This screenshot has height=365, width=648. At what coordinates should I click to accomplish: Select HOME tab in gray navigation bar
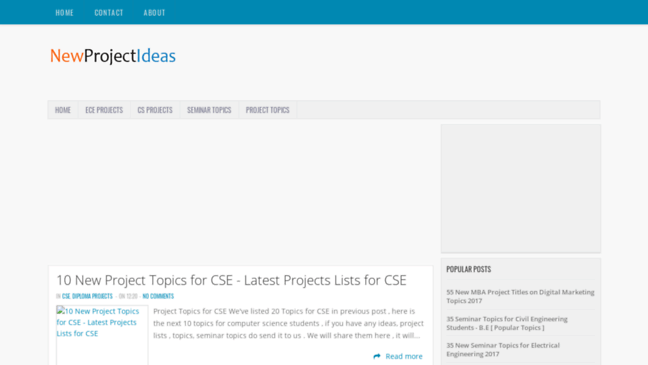pos(63,110)
